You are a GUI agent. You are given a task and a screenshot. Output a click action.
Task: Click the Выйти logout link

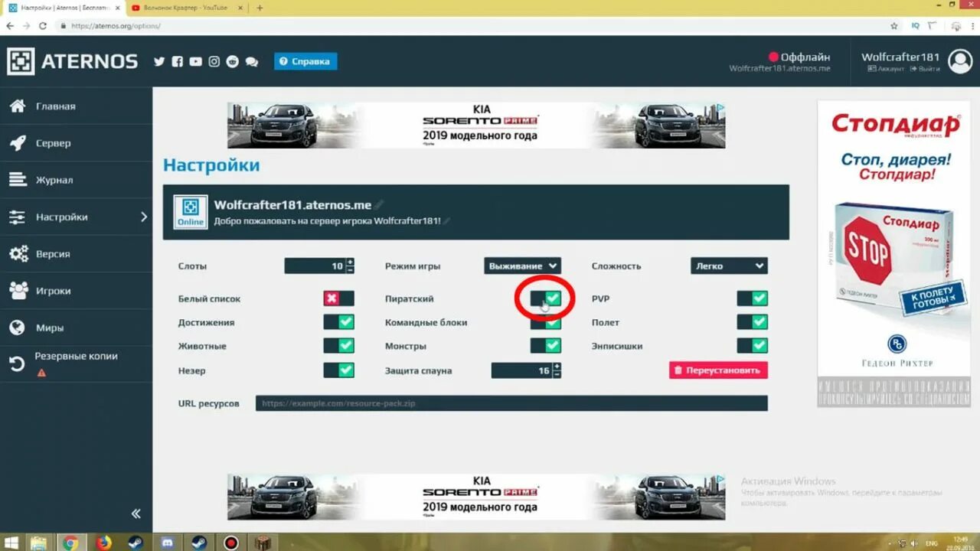924,69
